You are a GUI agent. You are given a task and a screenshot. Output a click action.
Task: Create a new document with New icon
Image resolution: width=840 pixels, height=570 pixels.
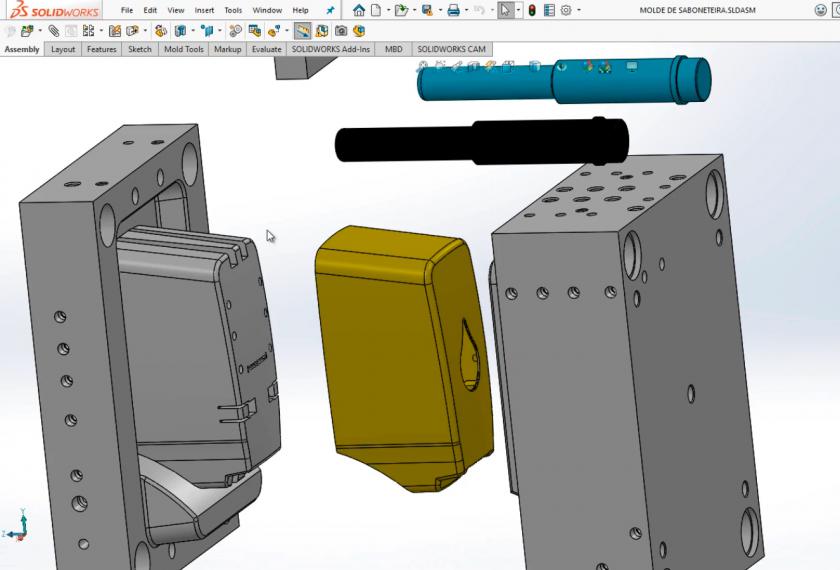point(376,10)
